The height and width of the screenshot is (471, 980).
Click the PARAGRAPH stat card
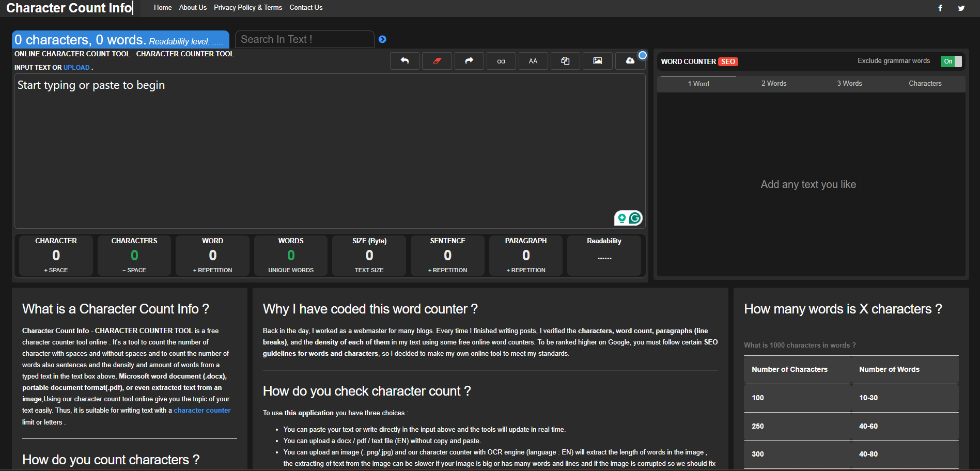click(526, 255)
